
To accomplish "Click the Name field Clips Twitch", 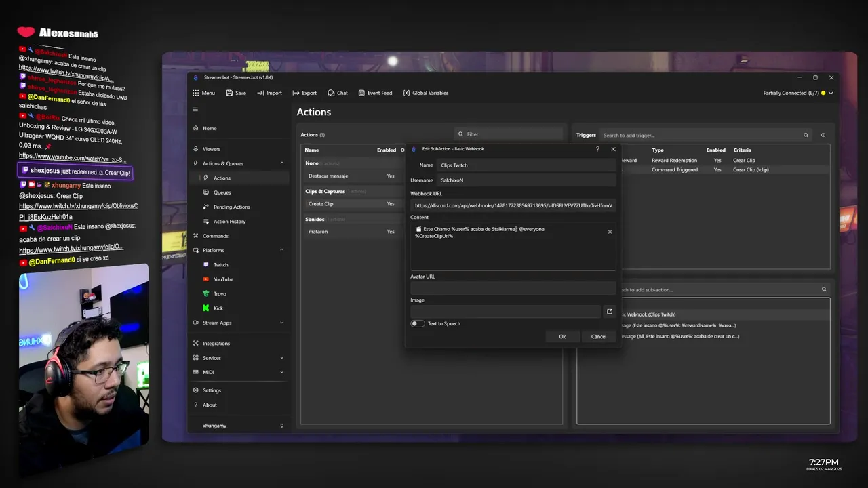I will (526, 165).
